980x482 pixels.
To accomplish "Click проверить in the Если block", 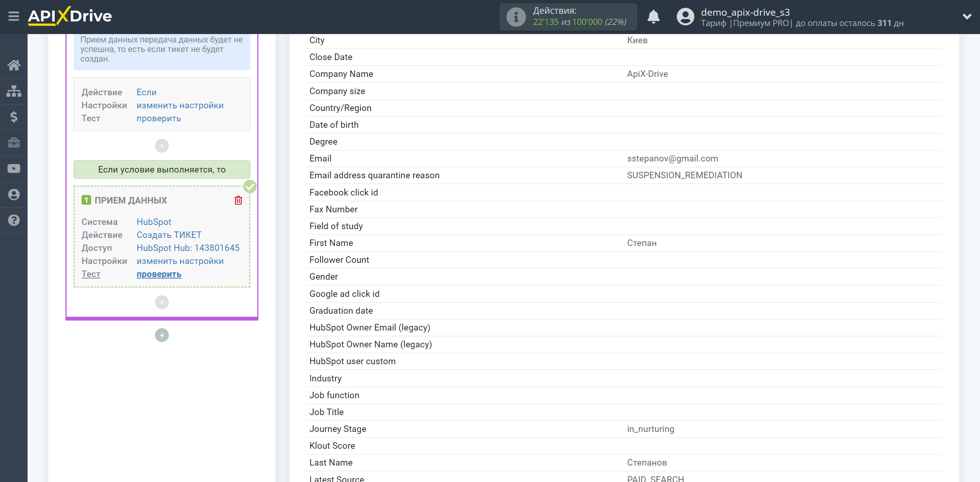I will 159,118.
